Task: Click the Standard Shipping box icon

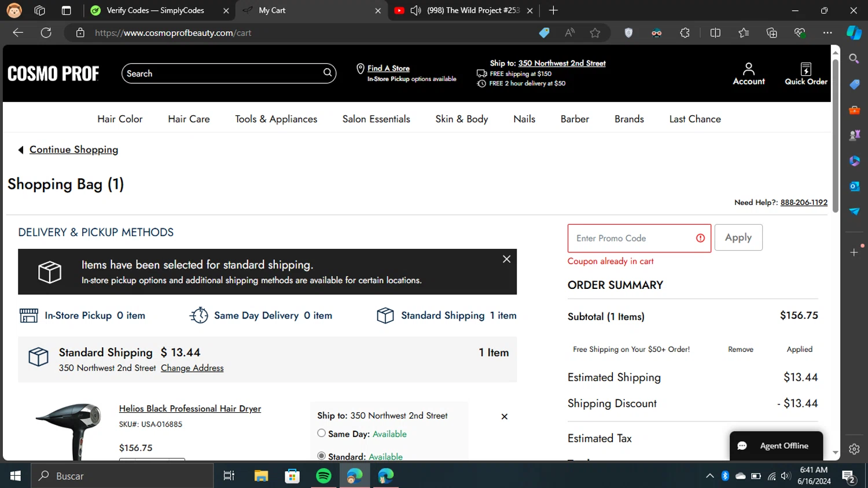Action: pos(385,315)
